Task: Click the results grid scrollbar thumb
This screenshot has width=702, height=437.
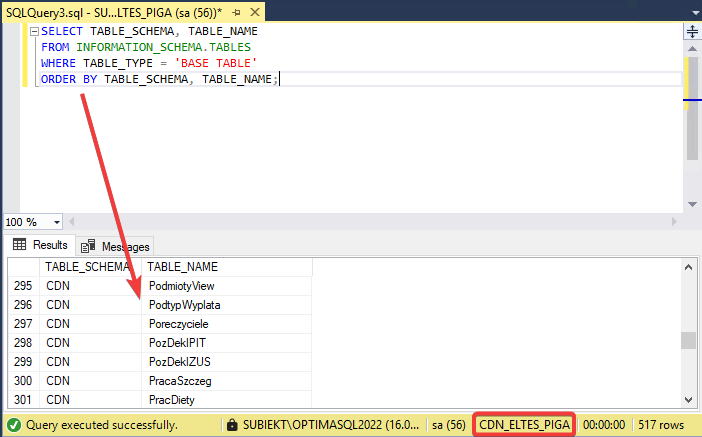Action: (689, 340)
